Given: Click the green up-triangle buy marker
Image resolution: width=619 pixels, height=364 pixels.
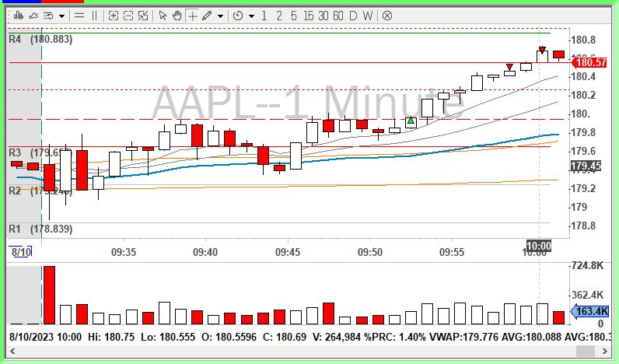Looking at the screenshot, I should pyautogui.click(x=411, y=120).
